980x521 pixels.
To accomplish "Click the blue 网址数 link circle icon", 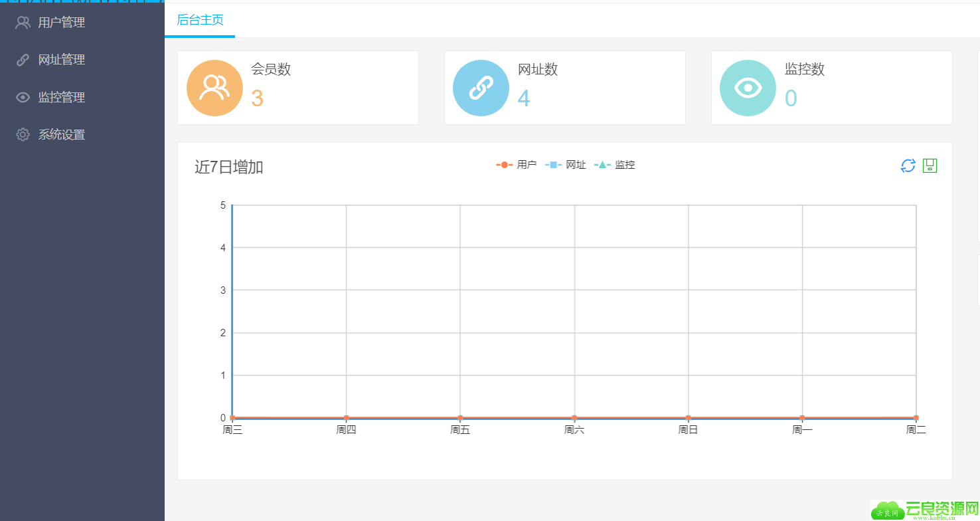I will click(x=481, y=88).
